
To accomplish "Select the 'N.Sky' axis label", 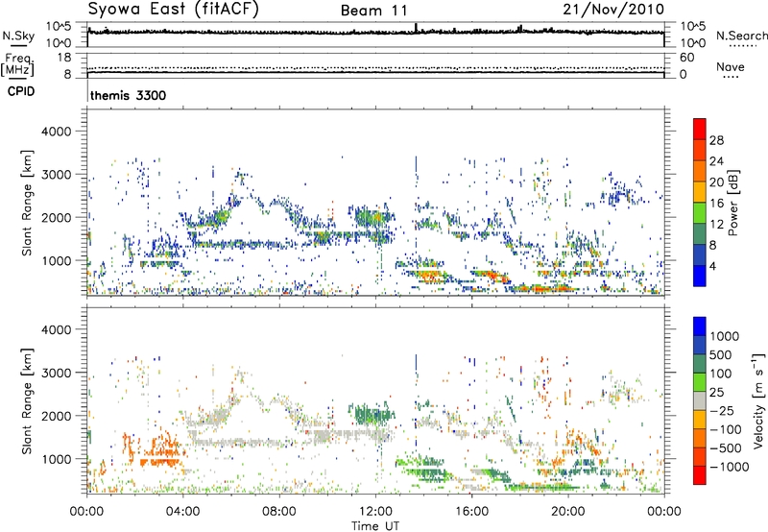I will click(18, 36).
